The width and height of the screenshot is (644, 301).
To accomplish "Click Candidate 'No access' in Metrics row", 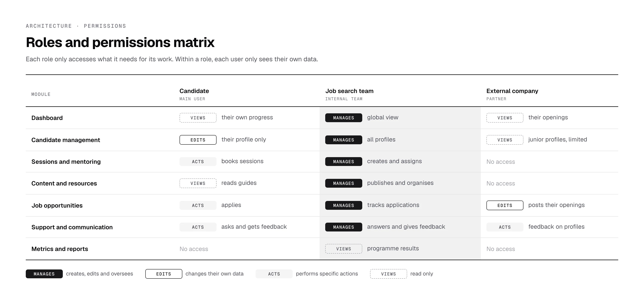I will coord(194,249).
